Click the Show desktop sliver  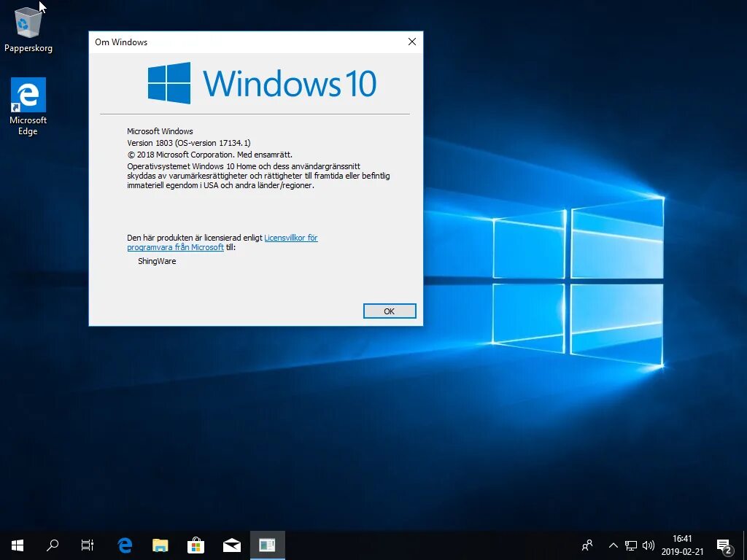745,545
